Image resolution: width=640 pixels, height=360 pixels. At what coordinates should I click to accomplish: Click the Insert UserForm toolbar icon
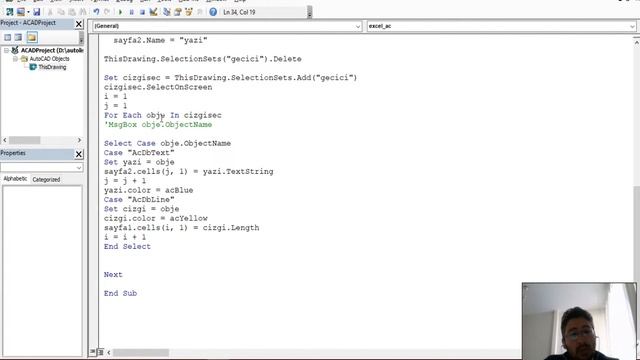tap(20, 12)
